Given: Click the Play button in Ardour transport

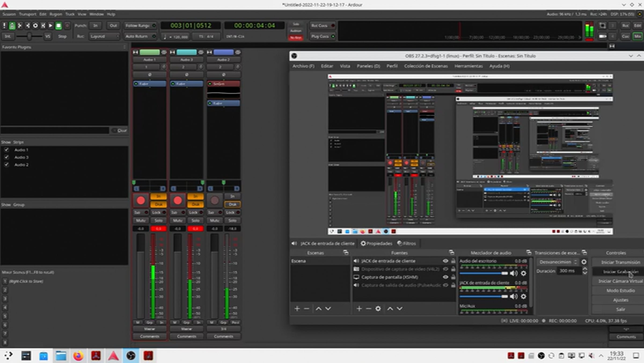Looking at the screenshot, I should pyautogui.click(x=50, y=26).
